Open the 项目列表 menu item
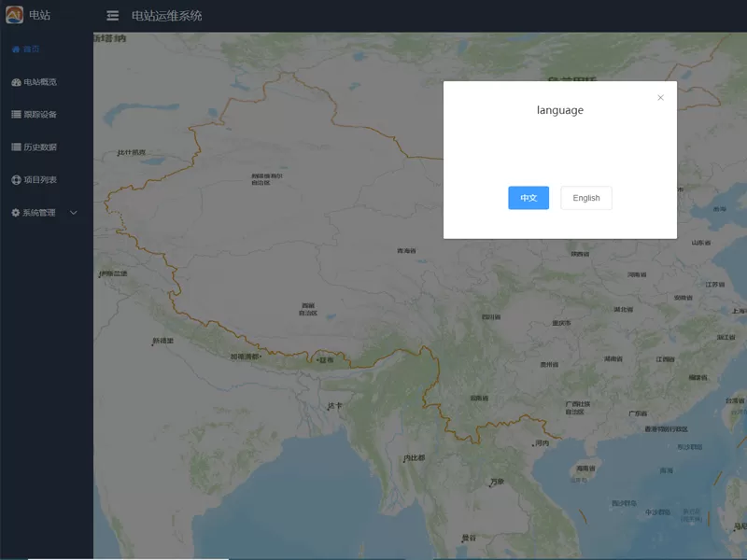This screenshot has height=560, width=747. pos(40,180)
